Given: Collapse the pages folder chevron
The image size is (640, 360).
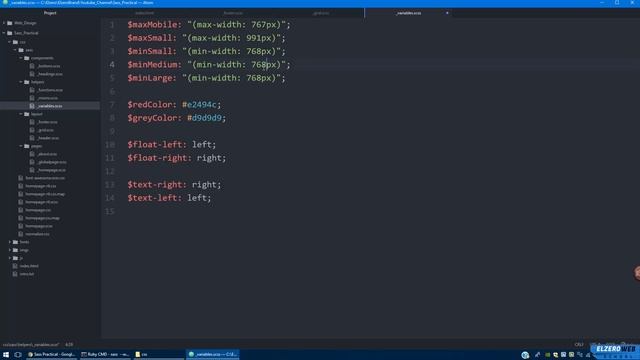Looking at the screenshot, I should point(21,146).
